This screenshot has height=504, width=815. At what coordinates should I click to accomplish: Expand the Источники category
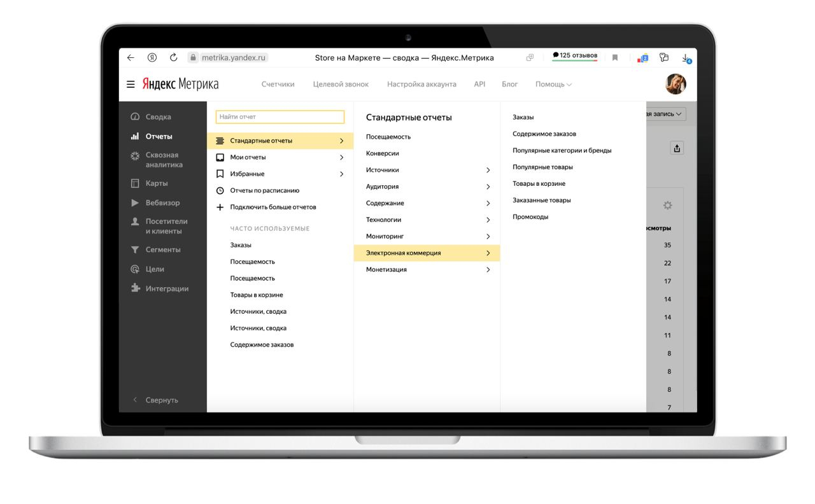(x=427, y=170)
